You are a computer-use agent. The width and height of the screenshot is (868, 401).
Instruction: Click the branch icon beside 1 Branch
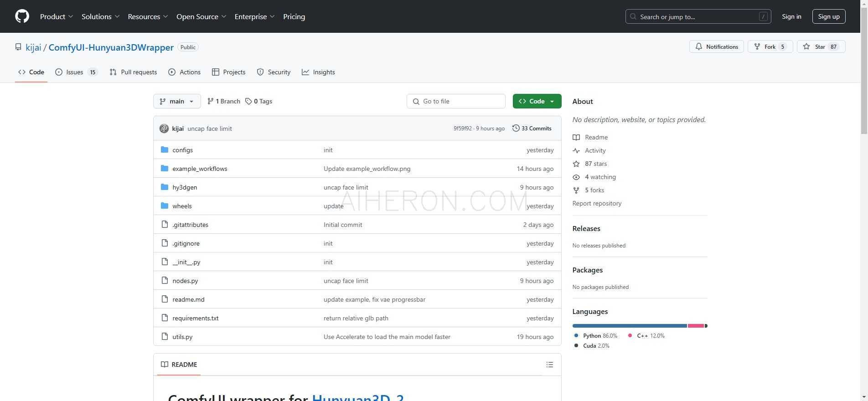210,101
